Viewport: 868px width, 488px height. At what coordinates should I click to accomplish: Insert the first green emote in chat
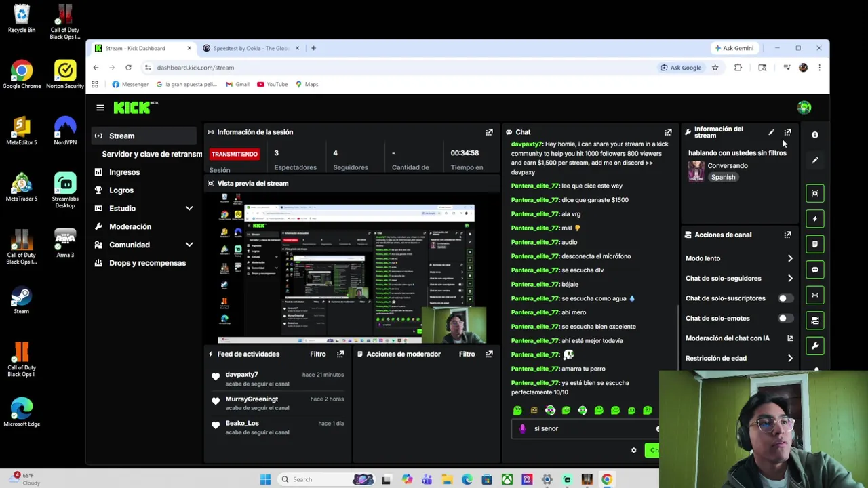(x=517, y=410)
